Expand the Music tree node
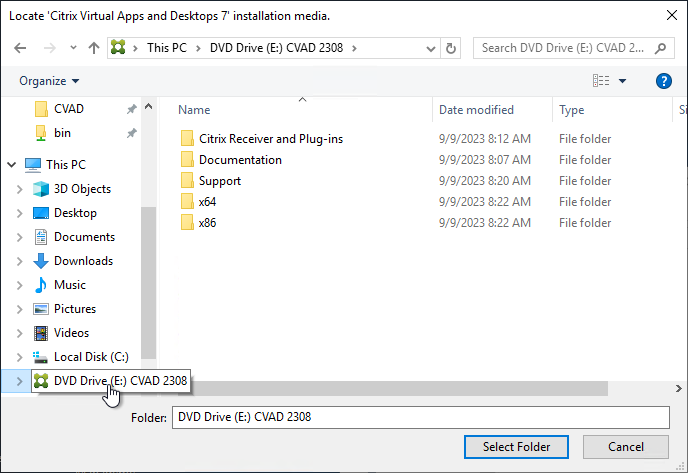Screen dimensions: 688x473 point(19,285)
